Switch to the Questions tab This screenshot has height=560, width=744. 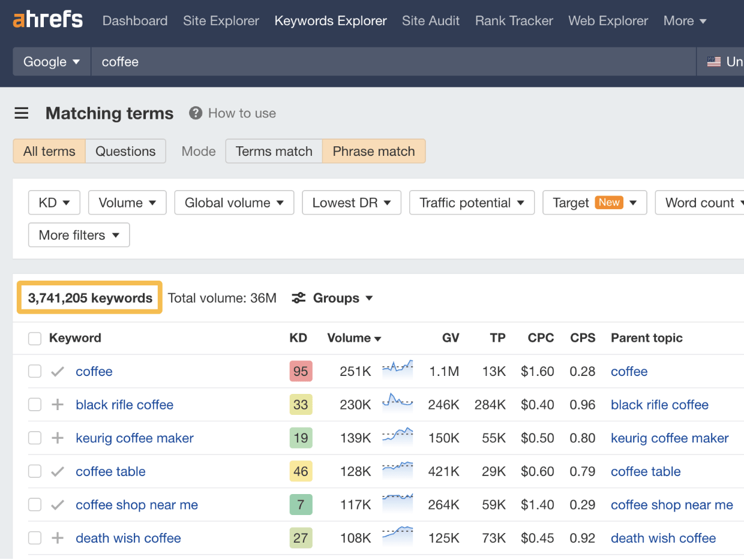coord(125,151)
